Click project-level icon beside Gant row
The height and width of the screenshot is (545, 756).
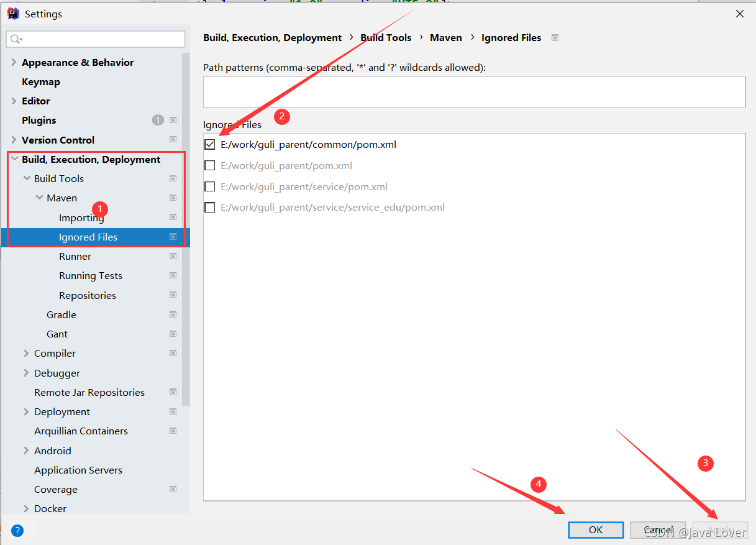(x=173, y=334)
